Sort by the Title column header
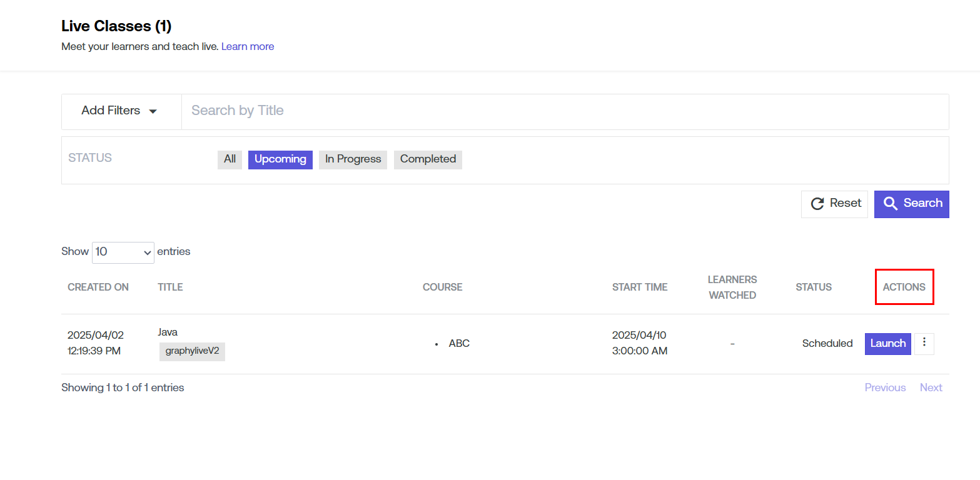The image size is (980, 480). pyautogui.click(x=170, y=287)
